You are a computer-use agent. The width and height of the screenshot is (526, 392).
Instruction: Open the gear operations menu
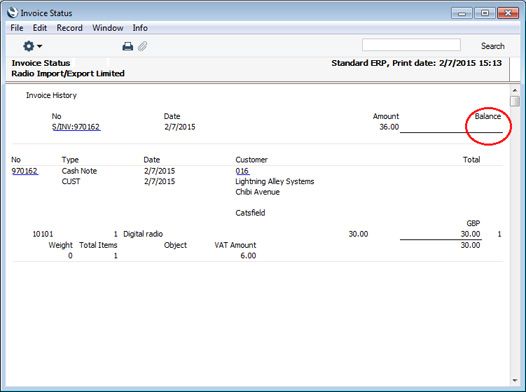pos(32,46)
